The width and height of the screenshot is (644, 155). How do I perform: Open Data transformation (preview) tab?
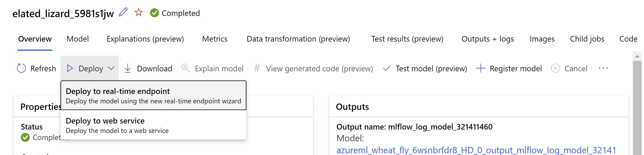pyautogui.click(x=298, y=39)
